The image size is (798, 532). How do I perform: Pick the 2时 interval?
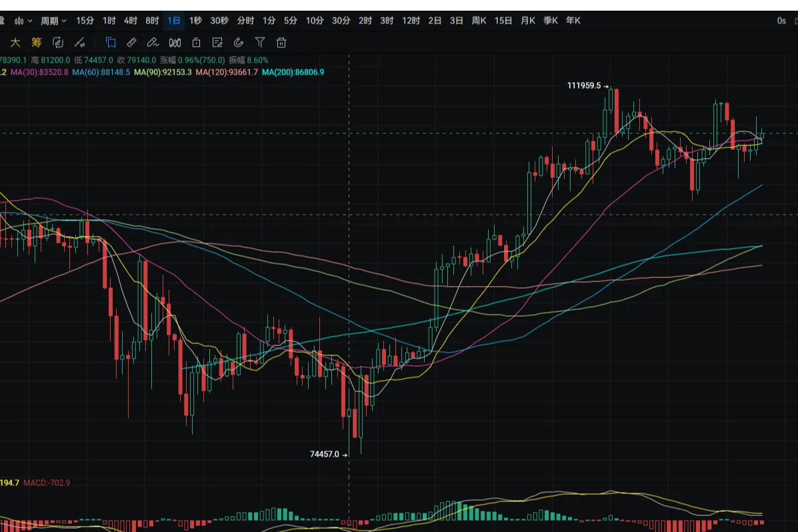(x=365, y=21)
